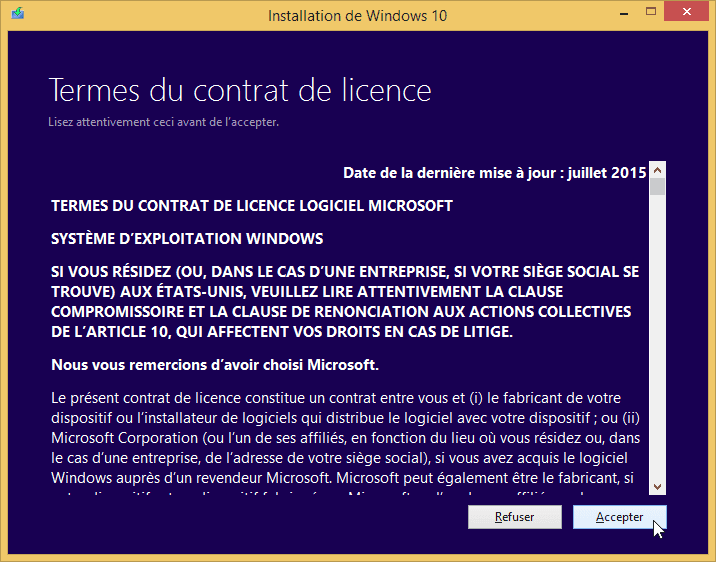Click the disabled maximize window button

coord(650,13)
